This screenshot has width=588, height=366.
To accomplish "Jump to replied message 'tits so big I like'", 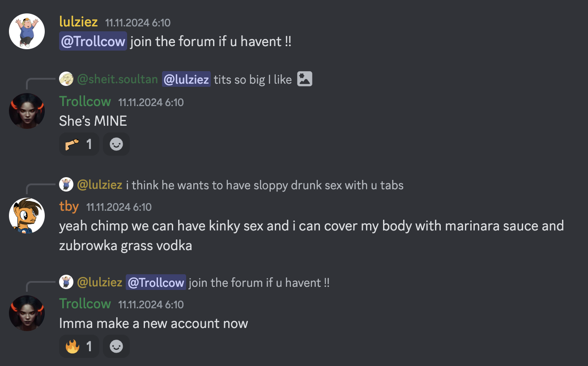I will coord(252,80).
